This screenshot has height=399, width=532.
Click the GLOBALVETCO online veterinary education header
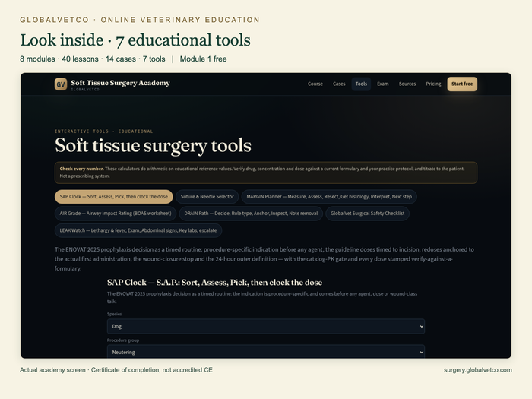coord(140,20)
